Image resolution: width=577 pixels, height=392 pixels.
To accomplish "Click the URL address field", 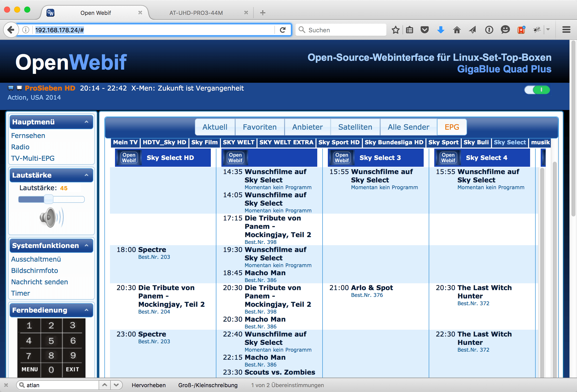I will (x=154, y=30).
